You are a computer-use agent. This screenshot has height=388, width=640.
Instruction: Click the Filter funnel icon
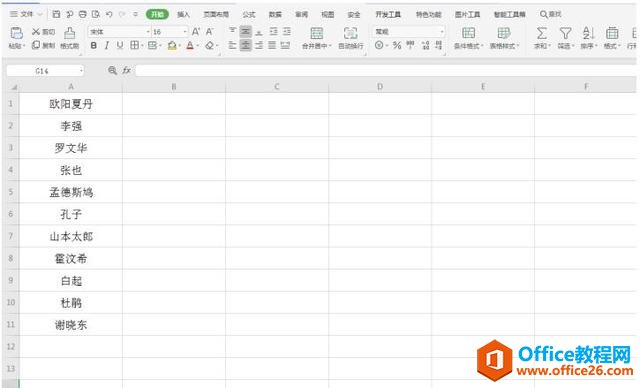565,33
